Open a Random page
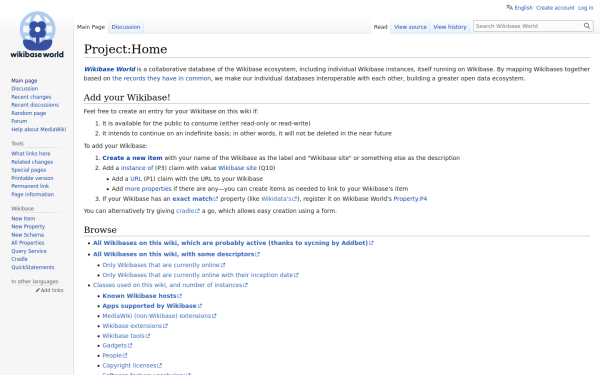Image resolution: width=600 pixels, height=375 pixels. [x=29, y=113]
